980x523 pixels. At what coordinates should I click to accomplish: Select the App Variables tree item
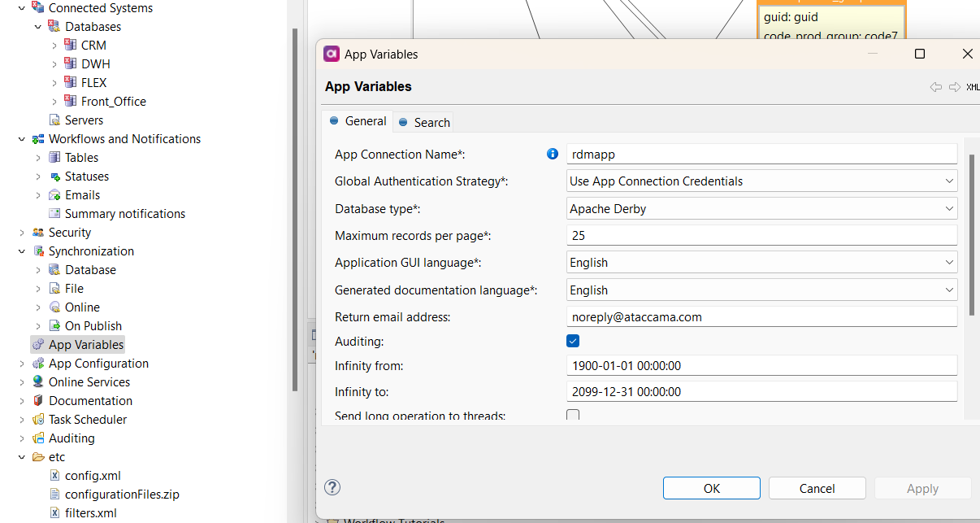78,345
